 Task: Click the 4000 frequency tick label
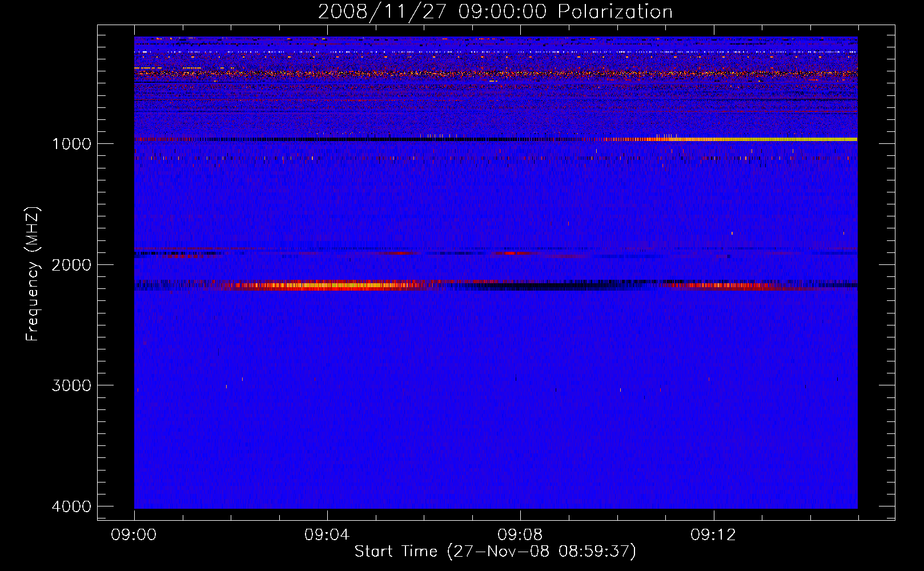(x=71, y=506)
